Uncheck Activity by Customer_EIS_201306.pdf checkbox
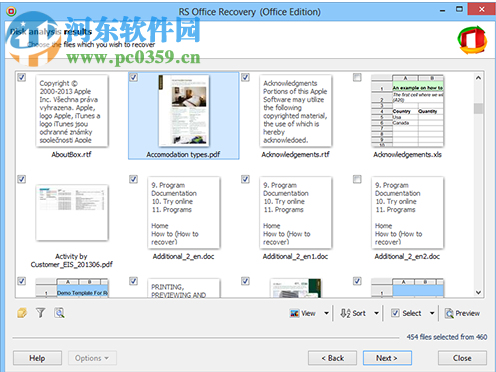Screen dimensions: 496x372 click(x=22, y=179)
